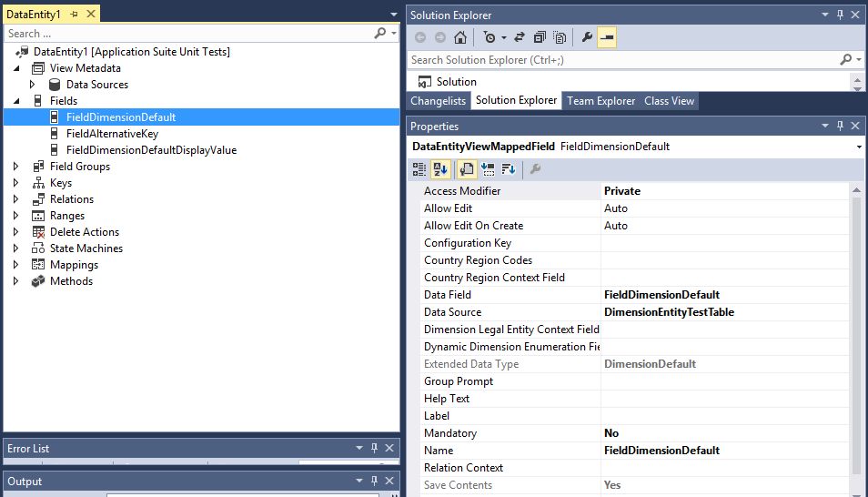
Task: Click the fourth Properties toolbar icon with blue arrow
Action: pos(488,169)
